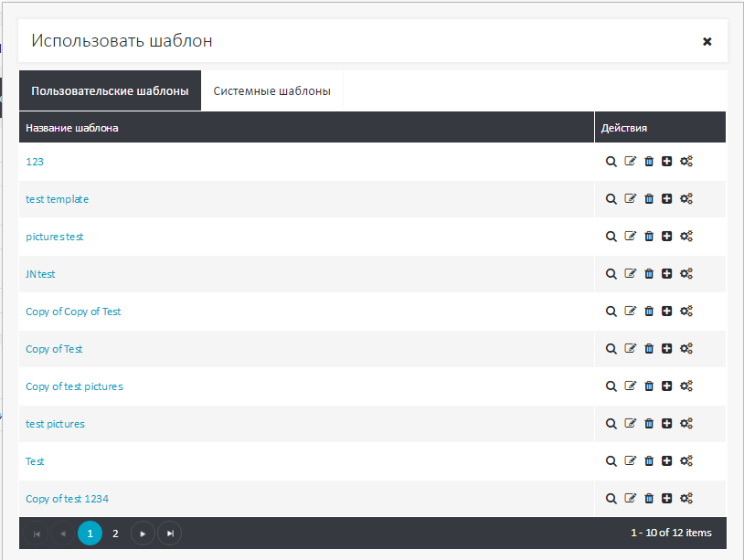This screenshot has height=560, width=744.
Task: Open the 'test template' link
Action: tap(58, 199)
